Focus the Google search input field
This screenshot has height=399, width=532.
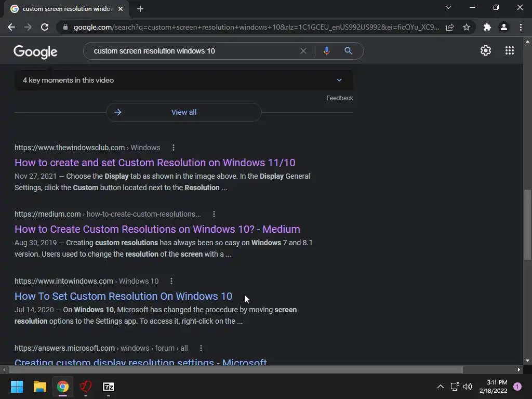(193, 51)
